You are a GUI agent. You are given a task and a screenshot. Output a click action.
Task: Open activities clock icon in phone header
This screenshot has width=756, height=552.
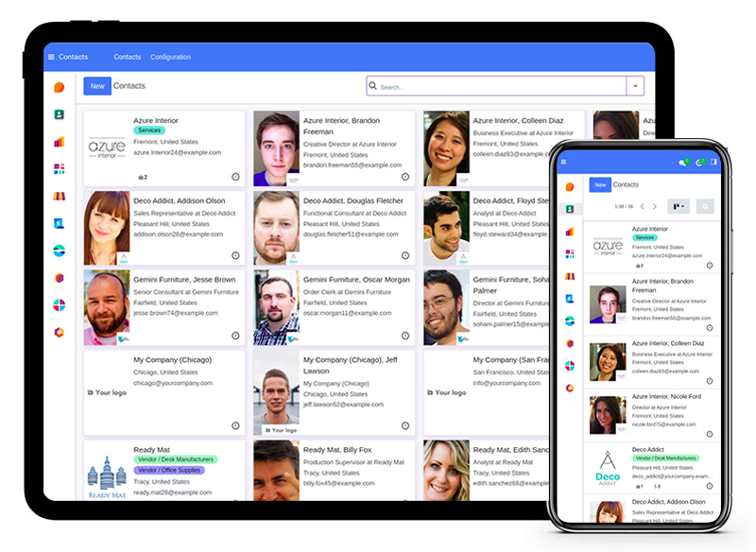[x=699, y=163]
